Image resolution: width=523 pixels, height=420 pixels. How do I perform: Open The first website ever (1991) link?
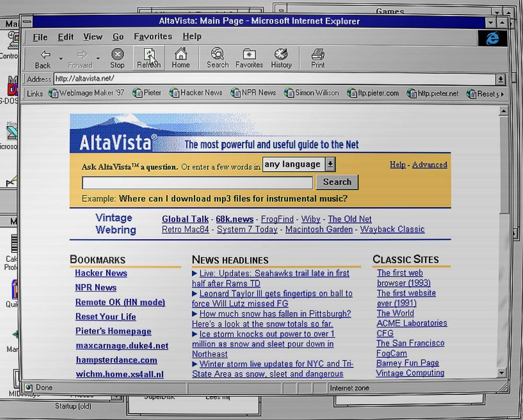406,298
